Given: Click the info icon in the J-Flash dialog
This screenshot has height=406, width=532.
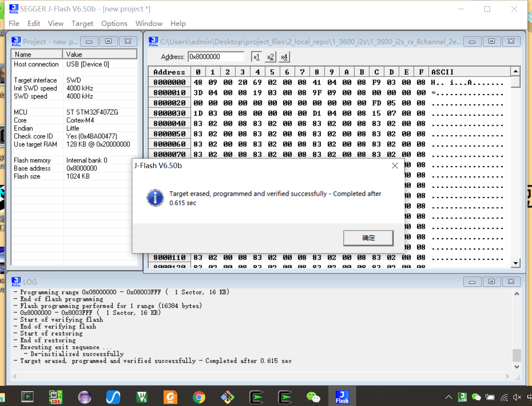Looking at the screenshot, I should pyautogui.click(x=155, y=198).
